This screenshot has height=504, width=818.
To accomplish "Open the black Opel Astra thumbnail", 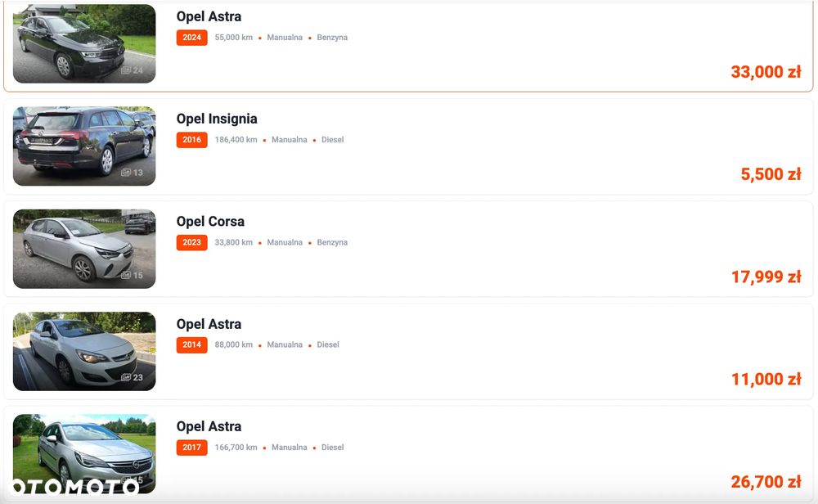I will pos(84,44).
